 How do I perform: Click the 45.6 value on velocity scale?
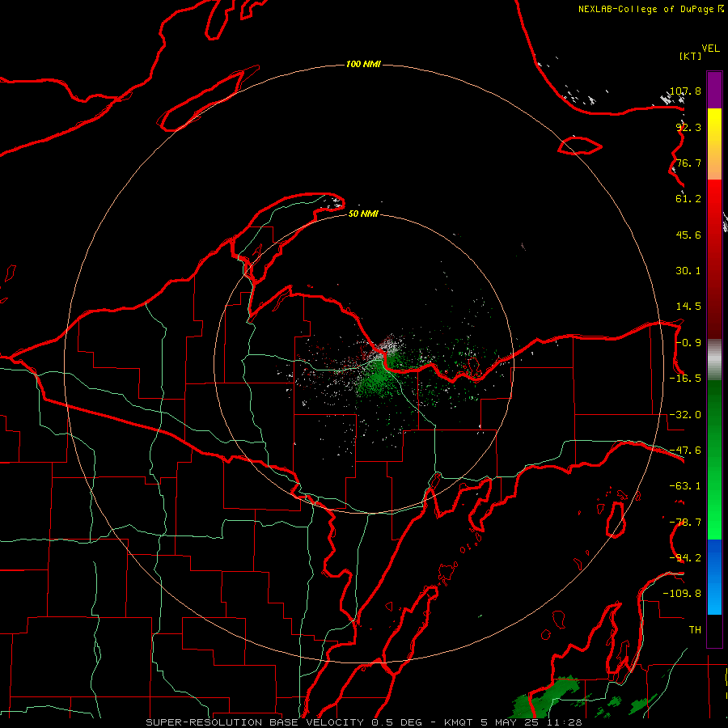click(688, 235)
